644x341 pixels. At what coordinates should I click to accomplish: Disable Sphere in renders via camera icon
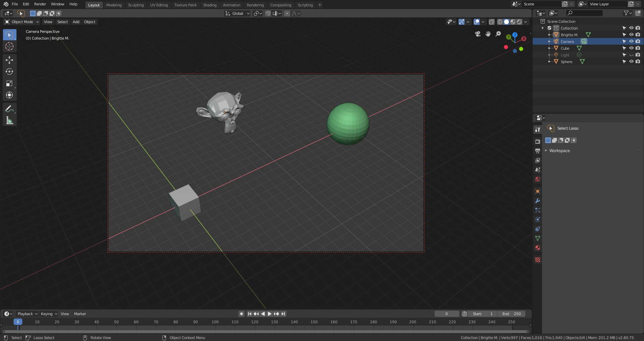638,62
